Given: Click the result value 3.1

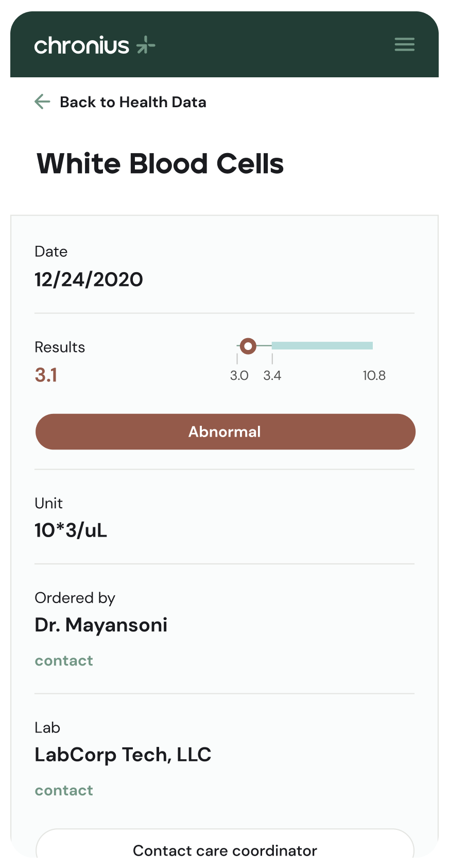Looking at the screenshot, I should pyautogui.click(x=46, y=375).
